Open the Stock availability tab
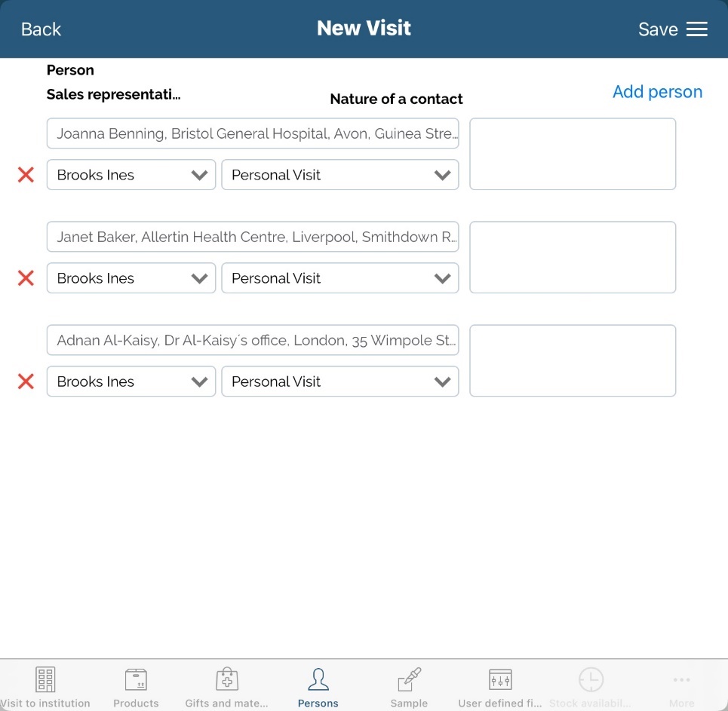The width and height of the screenshot is (728, 711). tap(590, 687)
